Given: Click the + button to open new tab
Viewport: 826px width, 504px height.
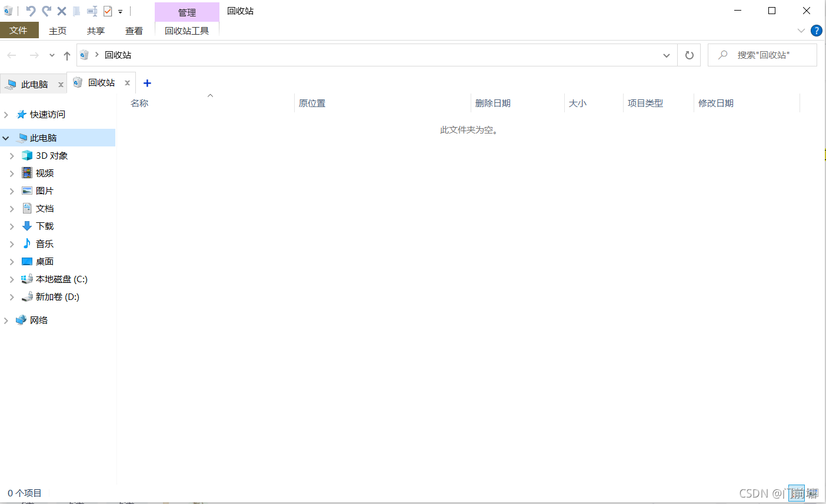Looking at the screenshot, I should coord(146,83).
